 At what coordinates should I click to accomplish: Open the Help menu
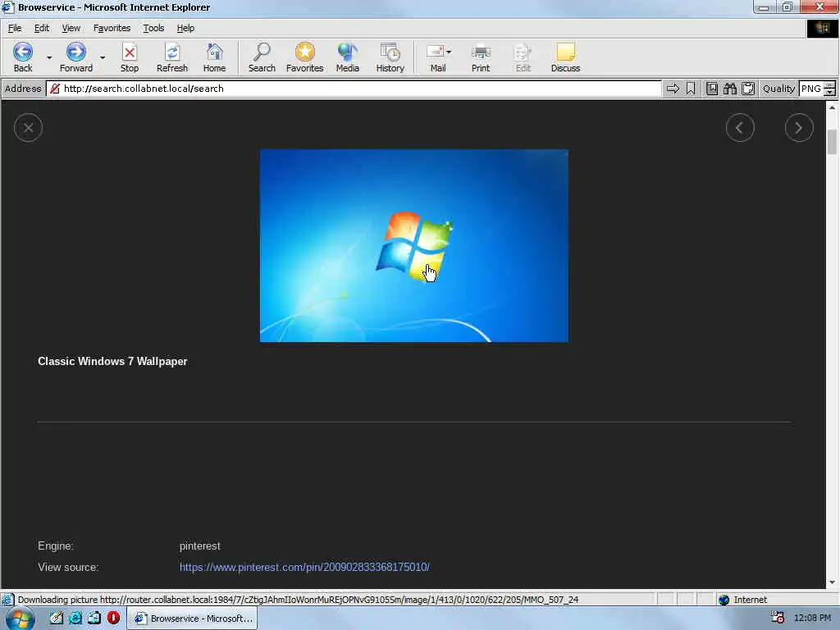185,28
